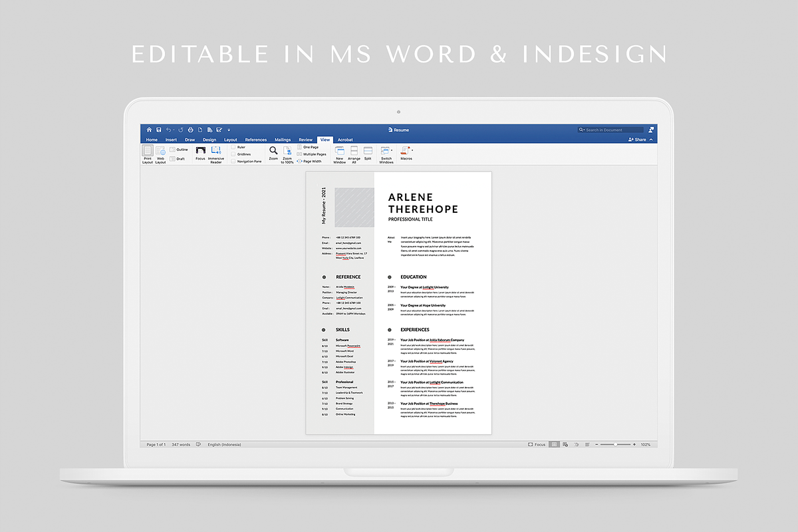Open the Insert tab
This screenshot has width=798, height=532.
(171, 140)
